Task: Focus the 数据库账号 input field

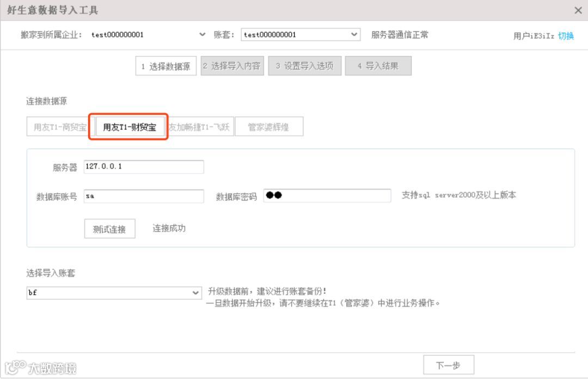Action: pyautogui.click(x=144, y=196)
